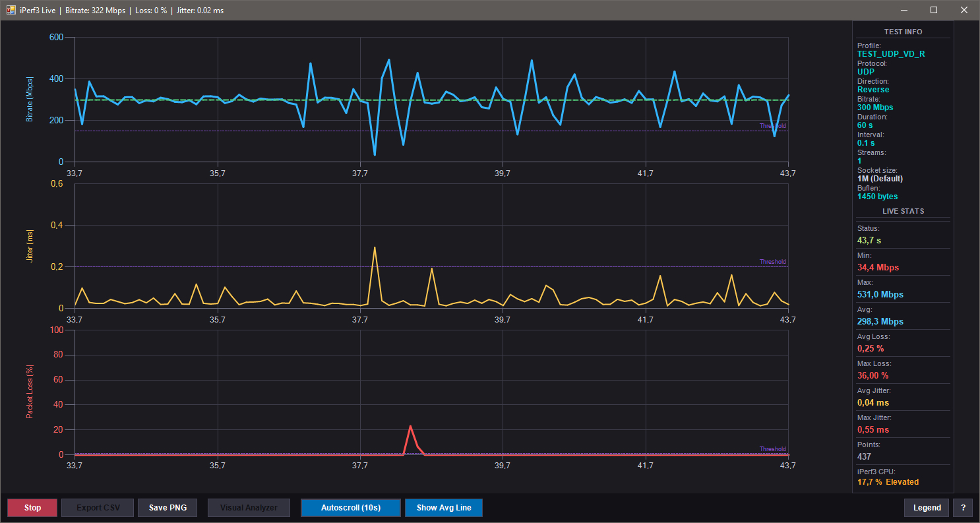
Task: Click the Jitter (ms) axis label
Action: click(x=30, y=247)
